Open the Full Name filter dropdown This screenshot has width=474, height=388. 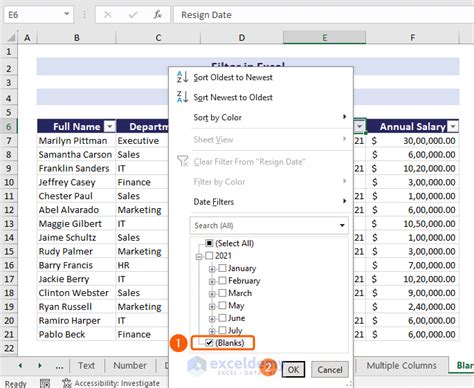point(109,126)
